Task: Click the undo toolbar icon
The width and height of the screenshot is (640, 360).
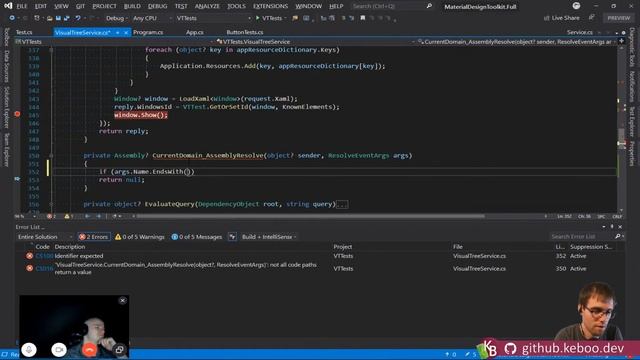Action: [78, 18]
